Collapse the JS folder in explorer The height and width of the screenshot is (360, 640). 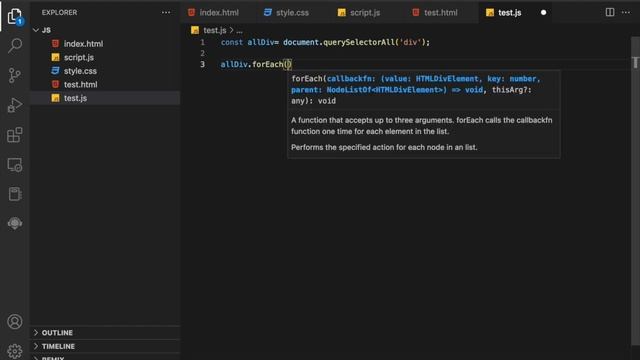36,30
